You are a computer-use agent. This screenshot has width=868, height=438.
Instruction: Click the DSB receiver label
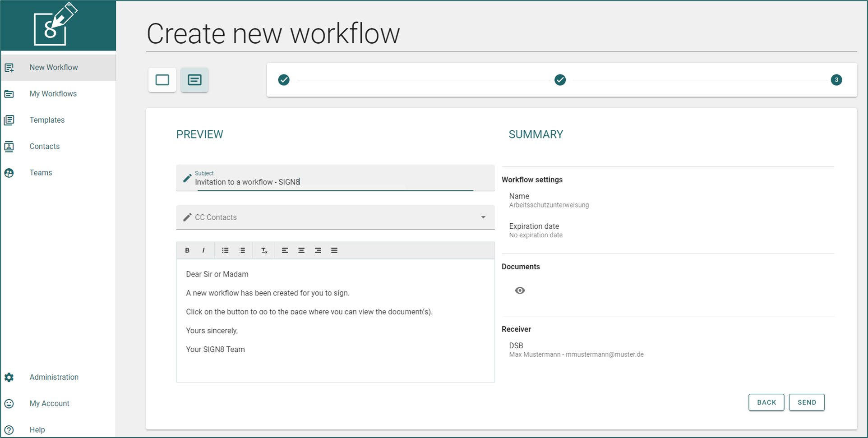[x=516, y=346]
